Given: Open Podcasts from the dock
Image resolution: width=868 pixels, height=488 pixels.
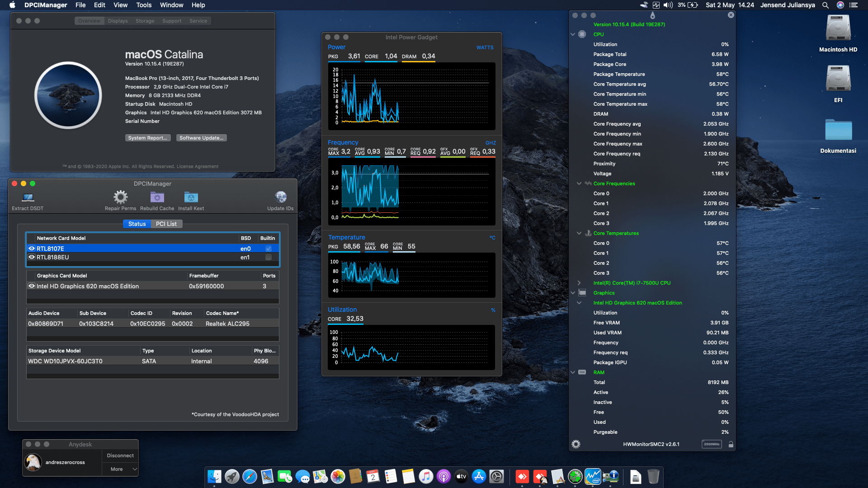Looking at the screenshot, I should point(443,476).
